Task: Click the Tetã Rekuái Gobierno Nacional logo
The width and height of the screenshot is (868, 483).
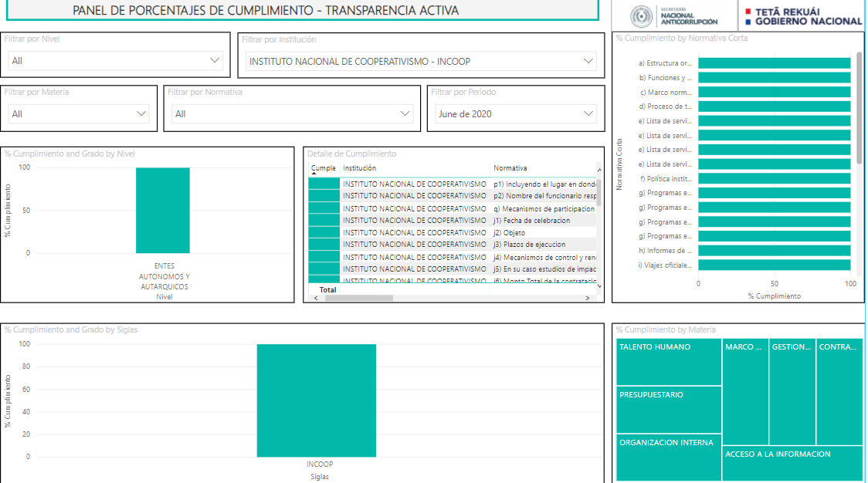Action: pyautogui.click(x=802, y=16)
